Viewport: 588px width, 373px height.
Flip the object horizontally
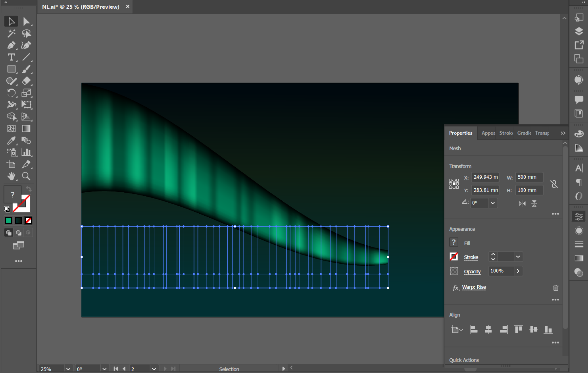522,203
